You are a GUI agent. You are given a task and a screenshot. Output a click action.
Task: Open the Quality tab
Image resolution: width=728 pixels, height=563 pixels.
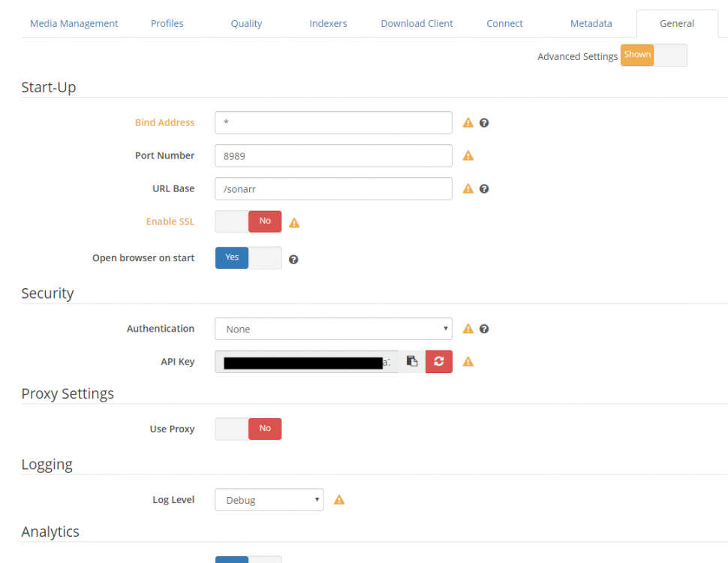(x=246, y=24)
